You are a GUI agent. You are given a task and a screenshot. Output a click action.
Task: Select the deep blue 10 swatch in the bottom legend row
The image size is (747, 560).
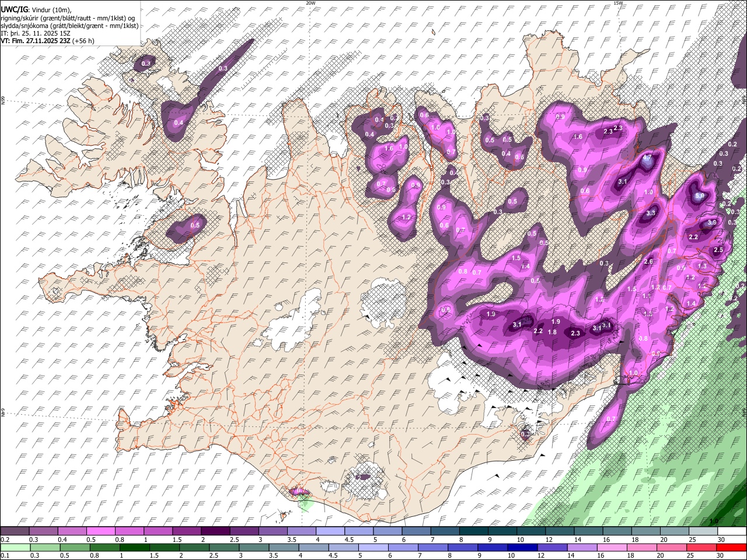(x=522, y=547)
